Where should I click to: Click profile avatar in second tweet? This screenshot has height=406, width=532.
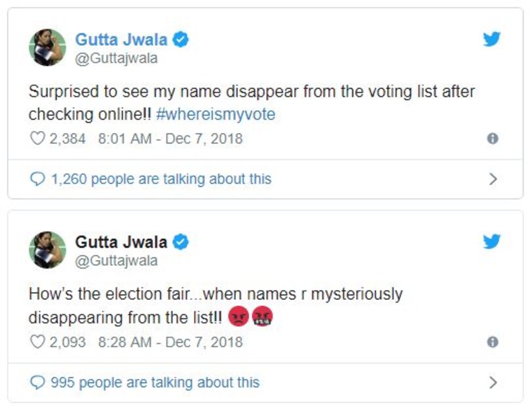point(47,250)
